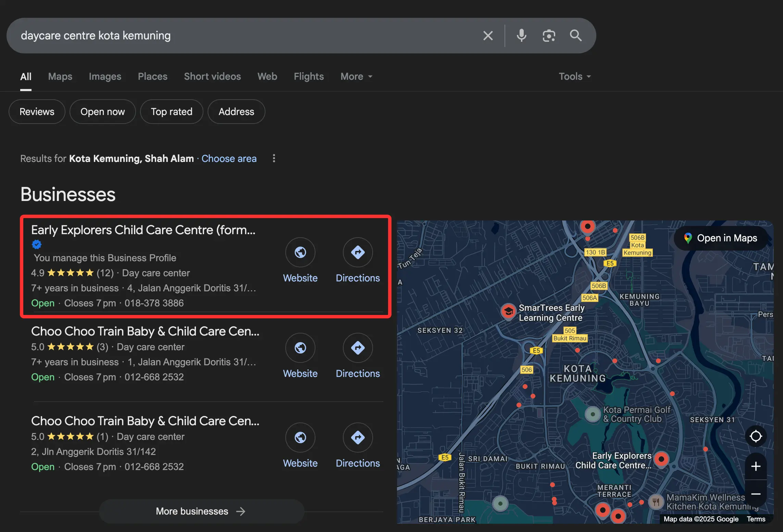
Task: Select the SmarTrees Early Learning Centre map pin
Action: click(508, 312)
